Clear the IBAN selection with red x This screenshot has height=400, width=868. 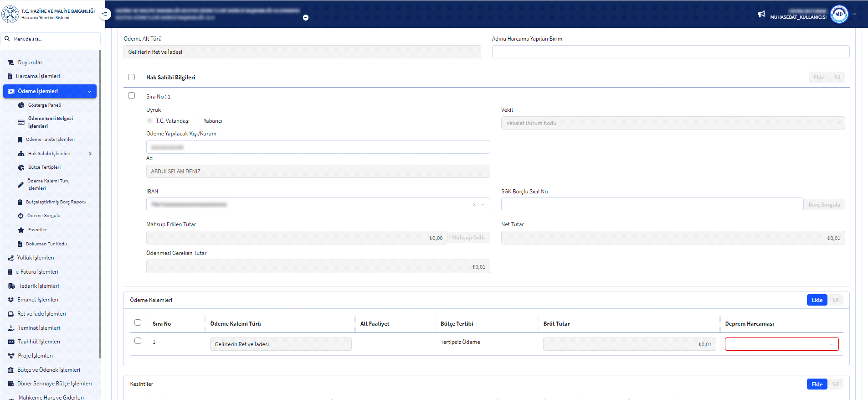pyautogui.click(x=474, y=205)
